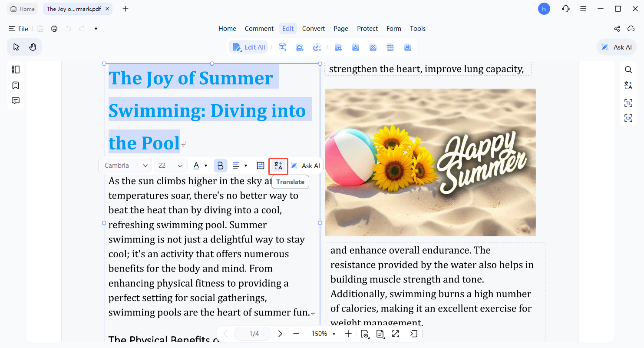
Task: Click the Add Image tool icon
Action: tap(300, 47)
